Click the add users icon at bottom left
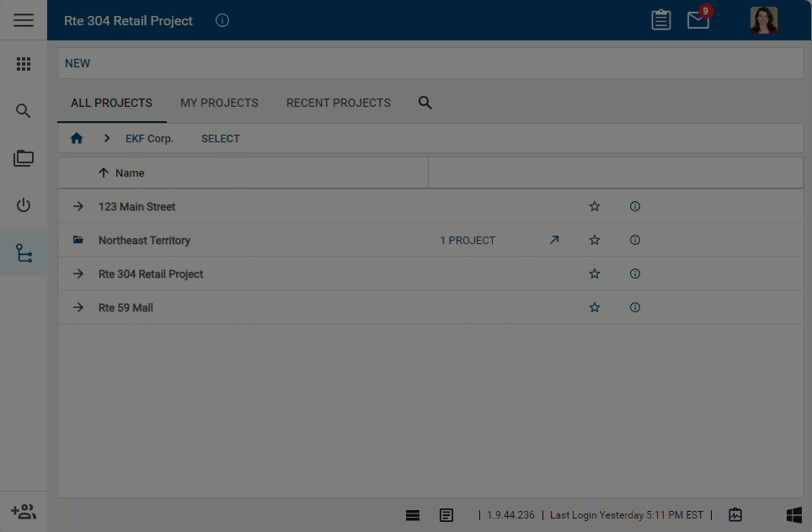This screenshot has width=812, height=532. click(24, 511)
